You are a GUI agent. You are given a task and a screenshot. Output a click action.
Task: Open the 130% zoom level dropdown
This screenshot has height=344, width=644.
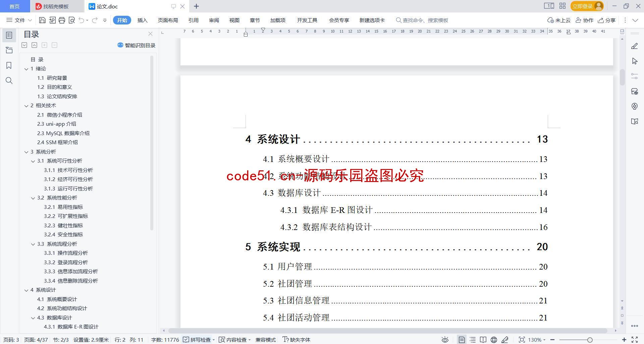point(537,340)
